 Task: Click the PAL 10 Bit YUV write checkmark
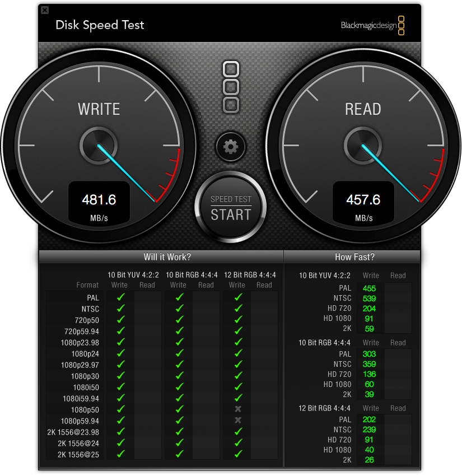[x=121, y=297]
